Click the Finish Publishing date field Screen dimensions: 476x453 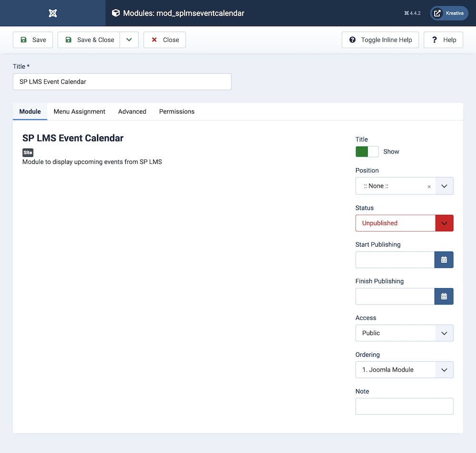[x=395, y=297]
